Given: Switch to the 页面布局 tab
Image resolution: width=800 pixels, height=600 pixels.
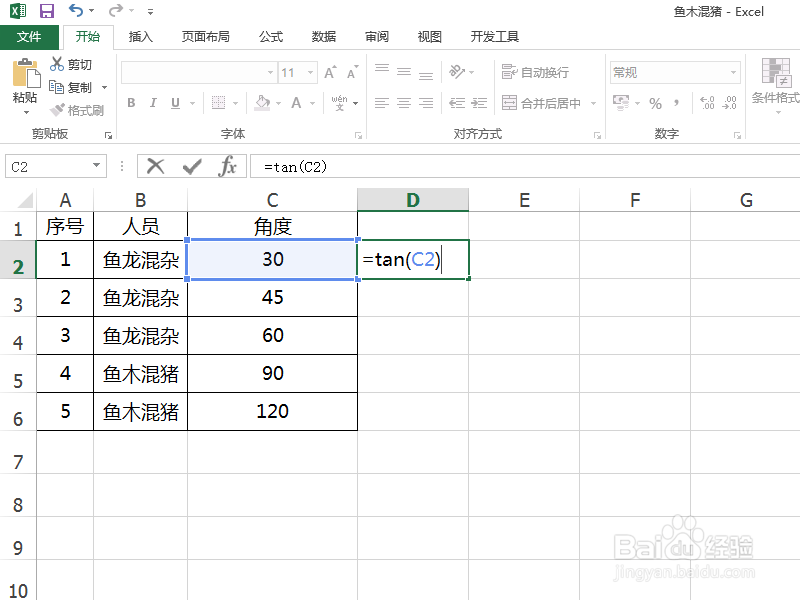Looking at the screenshot, I should tap(206, 37).
